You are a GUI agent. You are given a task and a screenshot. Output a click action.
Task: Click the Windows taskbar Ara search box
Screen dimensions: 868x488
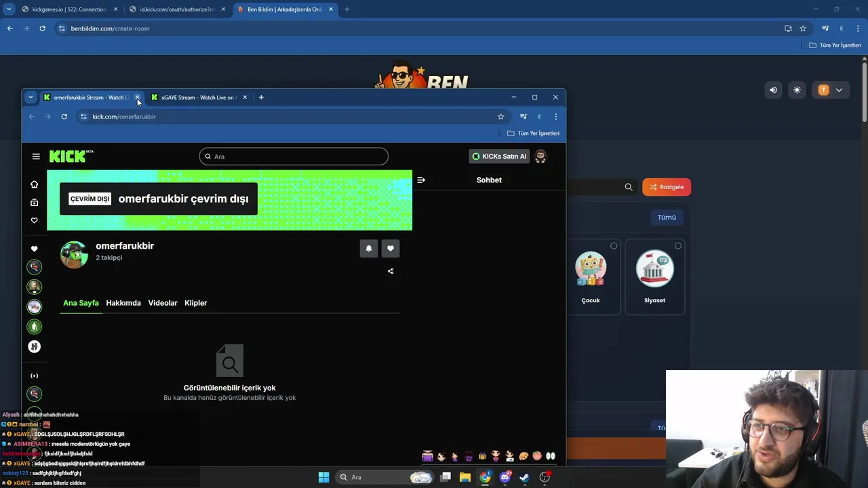[385, 477]
